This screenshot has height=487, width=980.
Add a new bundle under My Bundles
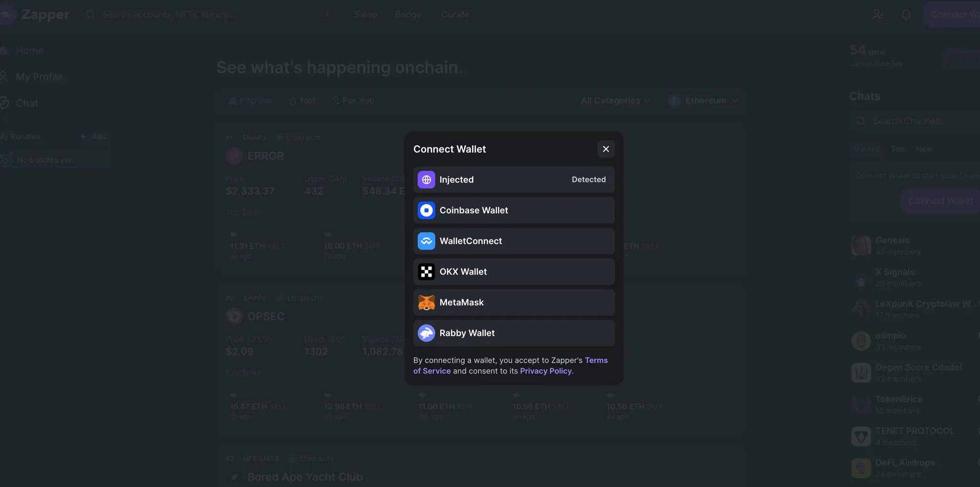coord(93,136)
